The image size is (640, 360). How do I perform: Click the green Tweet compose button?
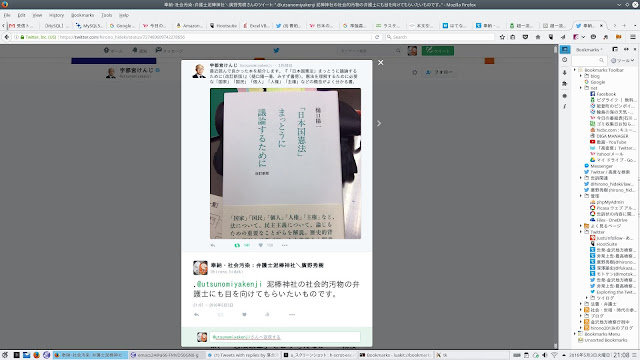pyautogui.click(x=438, y=51)
